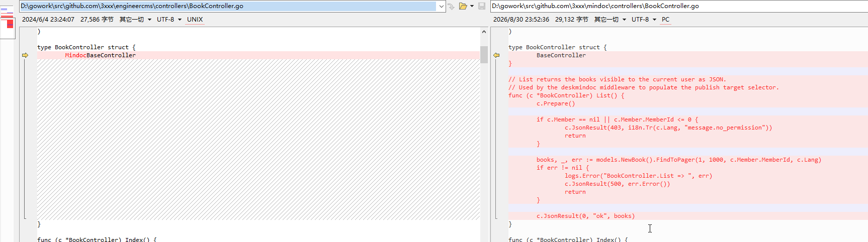Click left pane 'func (c *BookController) Index()' line
The width and height of the screenshot is (868, 242).
[x=97, y=239]
